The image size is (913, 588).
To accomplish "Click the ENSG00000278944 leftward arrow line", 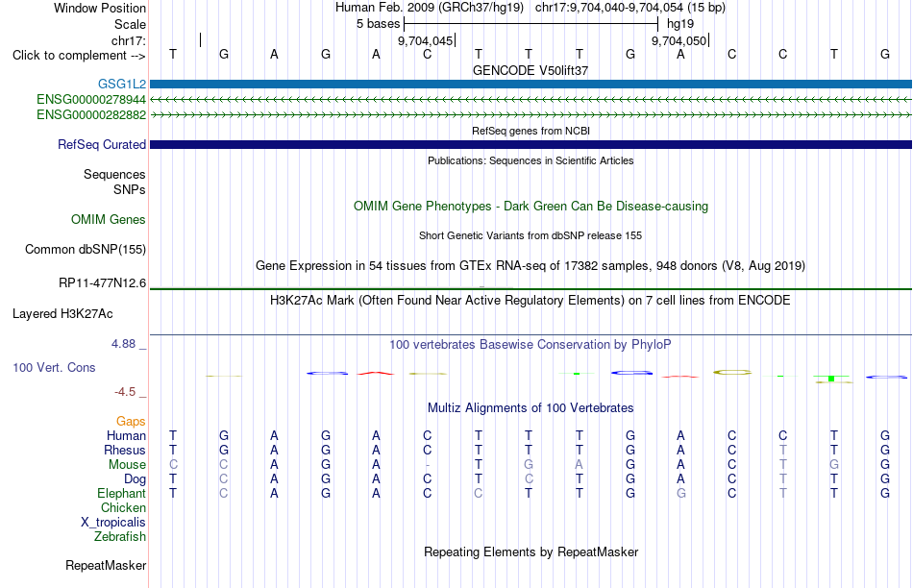I will [x=531, y=100].
